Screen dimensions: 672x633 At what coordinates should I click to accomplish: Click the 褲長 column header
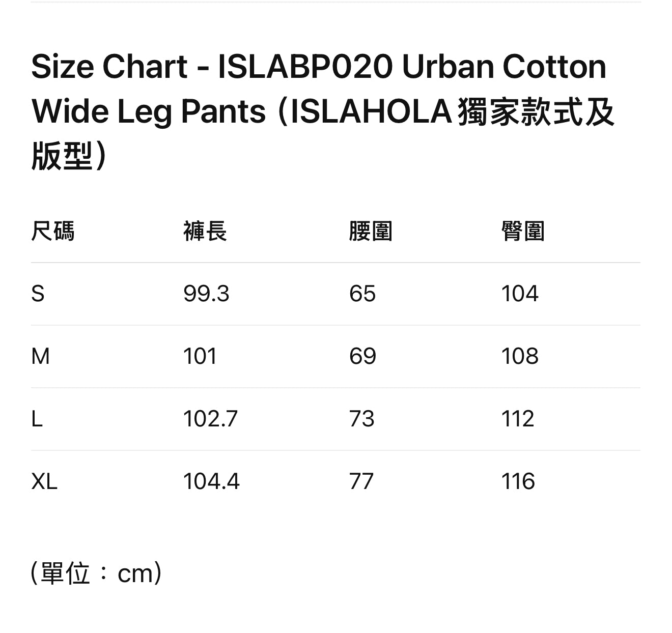click(205, 231)
